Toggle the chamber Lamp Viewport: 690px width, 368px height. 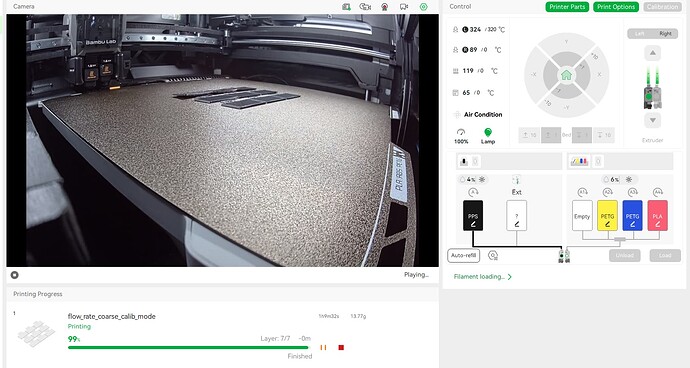pos(488,136)
